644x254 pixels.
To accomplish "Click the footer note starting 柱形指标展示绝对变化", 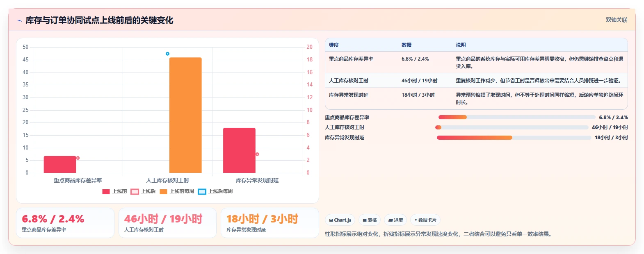I will (439, 234).
